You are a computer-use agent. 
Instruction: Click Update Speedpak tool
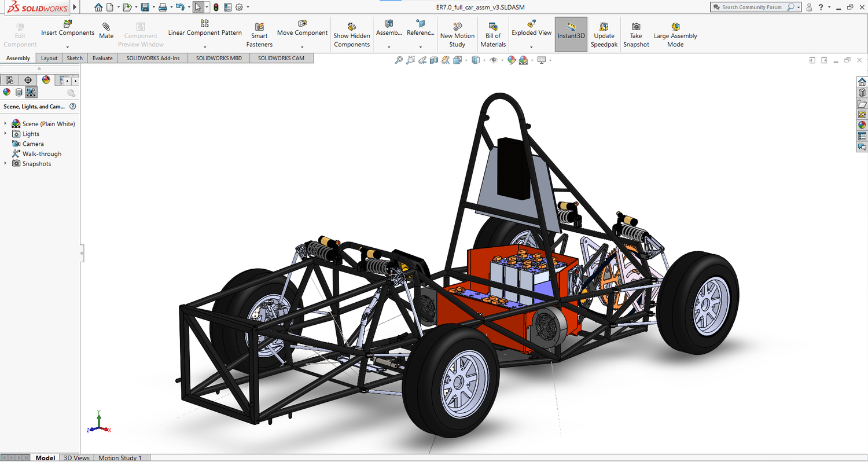tap(604, 35)
